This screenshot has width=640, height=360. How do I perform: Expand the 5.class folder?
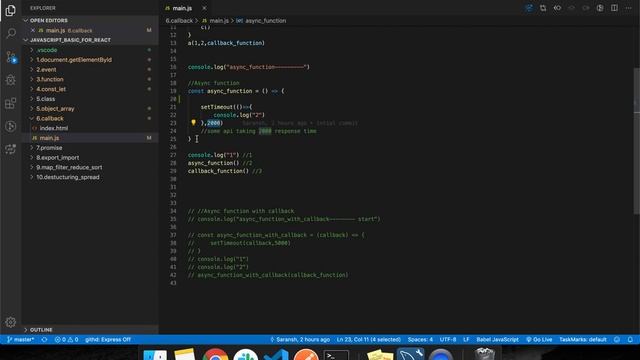[x=45, y=99]
